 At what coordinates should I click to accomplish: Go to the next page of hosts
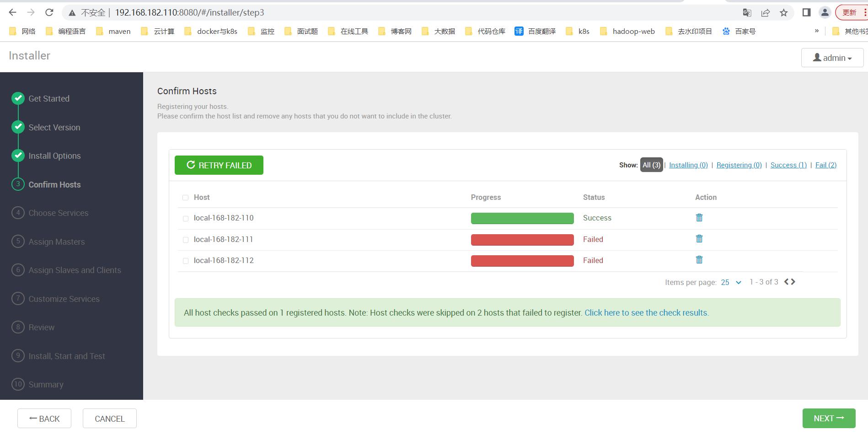tap(793, 282)
